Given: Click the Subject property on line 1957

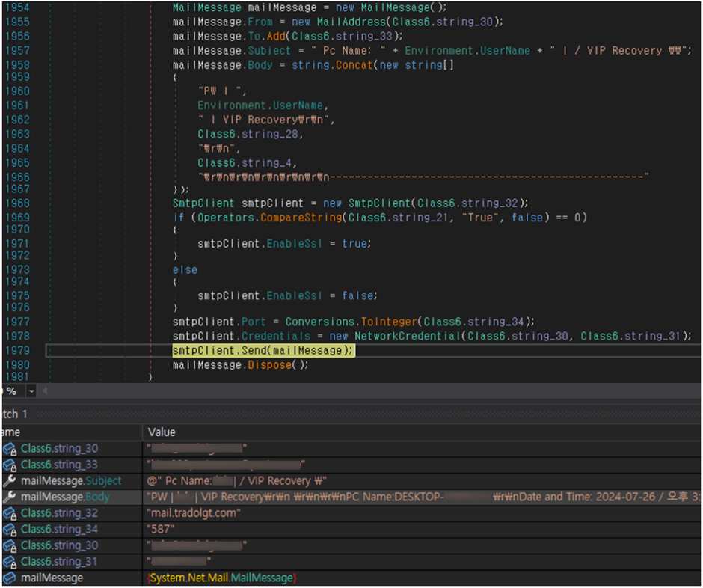Looking at the screenshot, I should (269, 51).
